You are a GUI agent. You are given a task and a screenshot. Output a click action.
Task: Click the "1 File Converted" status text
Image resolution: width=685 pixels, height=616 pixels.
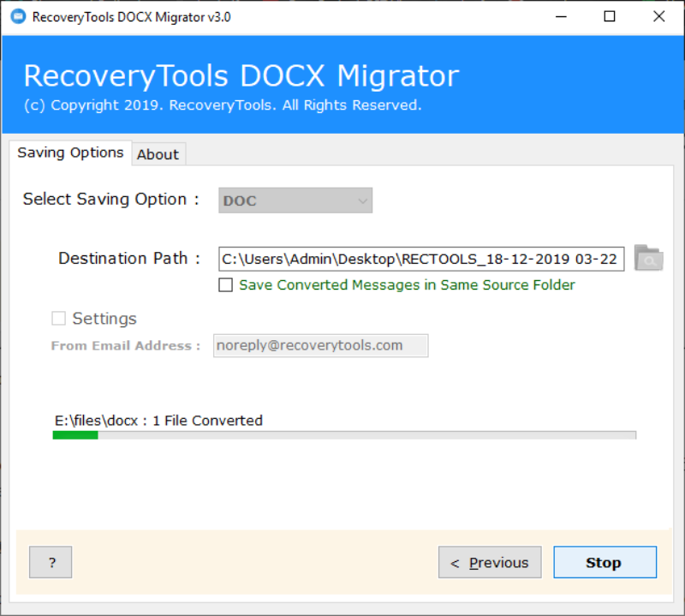coord(207,421)
